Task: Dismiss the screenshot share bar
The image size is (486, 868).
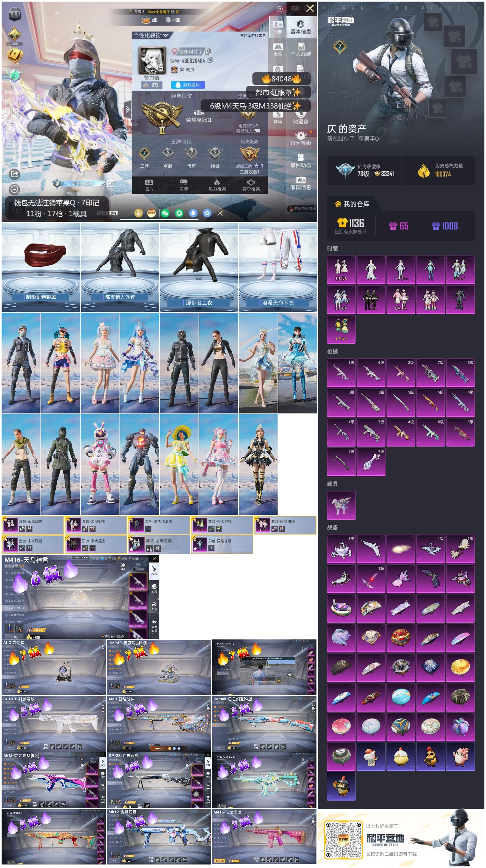Action: coord(220,213)
